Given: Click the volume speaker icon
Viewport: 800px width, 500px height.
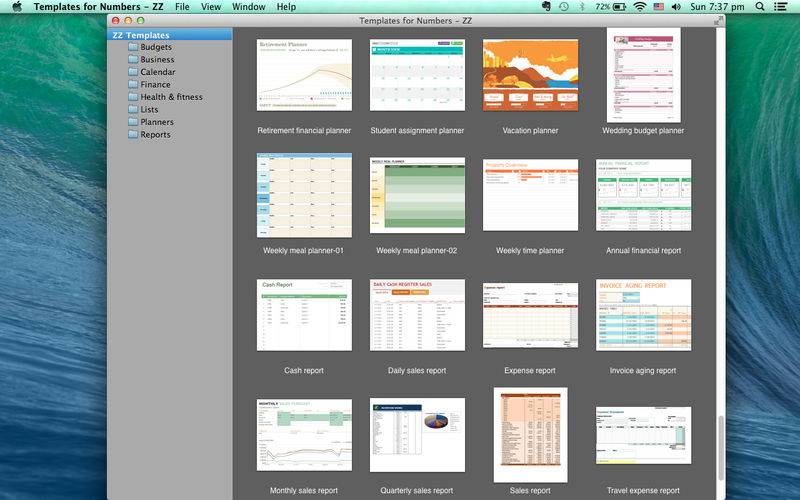Looking at the screenshot, I should 676,7.
